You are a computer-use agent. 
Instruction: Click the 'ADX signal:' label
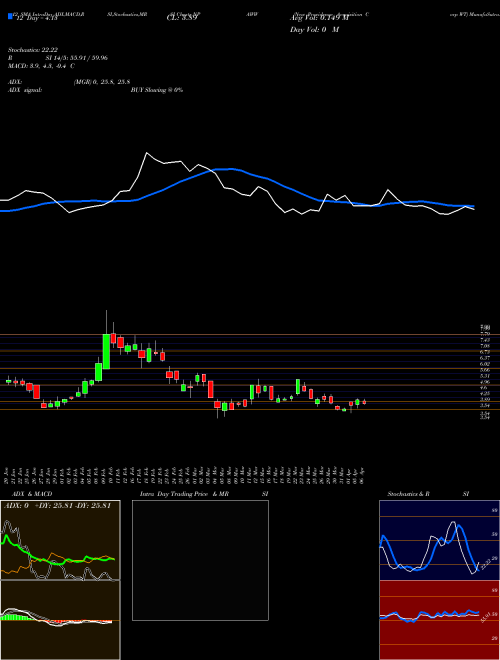pos(25,90)
